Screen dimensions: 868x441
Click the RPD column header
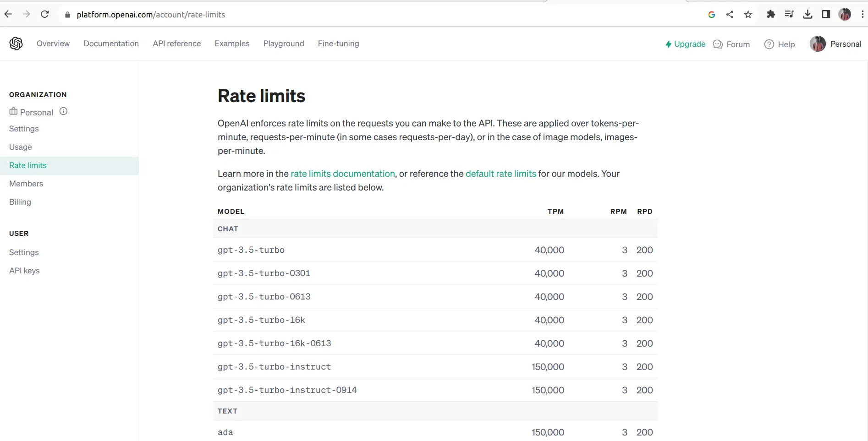click(645, 212)
